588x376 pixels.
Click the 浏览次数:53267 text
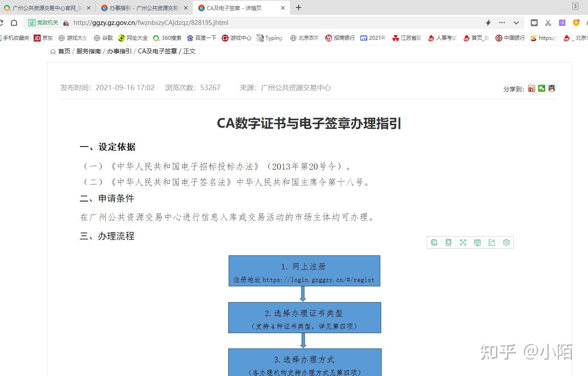coord(193,87)
